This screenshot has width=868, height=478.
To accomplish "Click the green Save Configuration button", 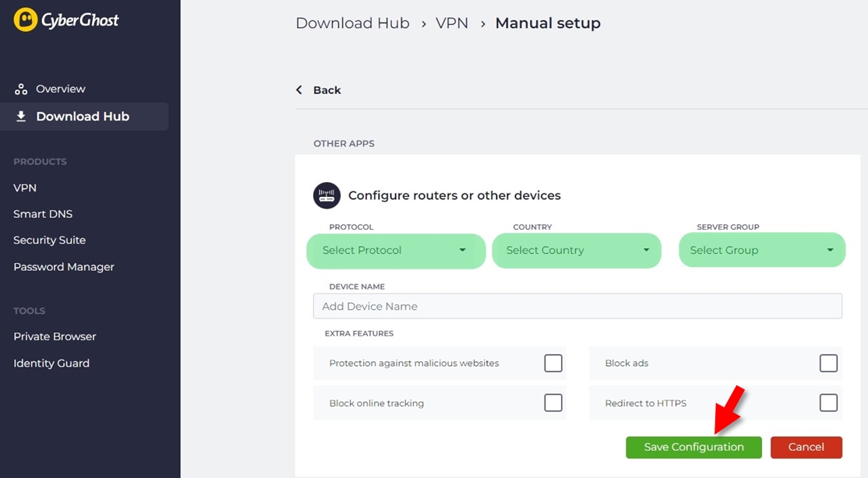I will (x=693, y=447).
